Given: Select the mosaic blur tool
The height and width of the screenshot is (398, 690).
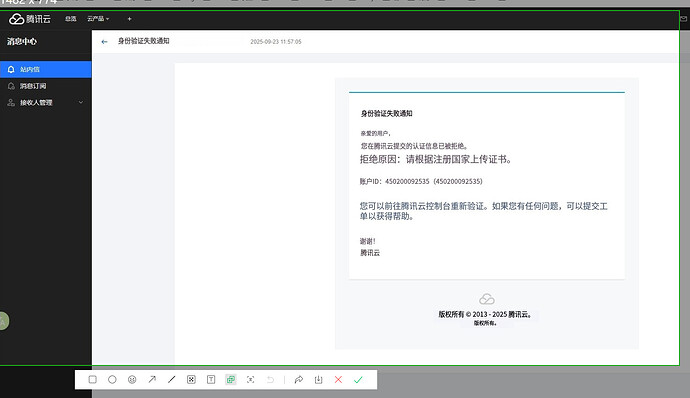Looking at the screenshot, I should 191,380.
